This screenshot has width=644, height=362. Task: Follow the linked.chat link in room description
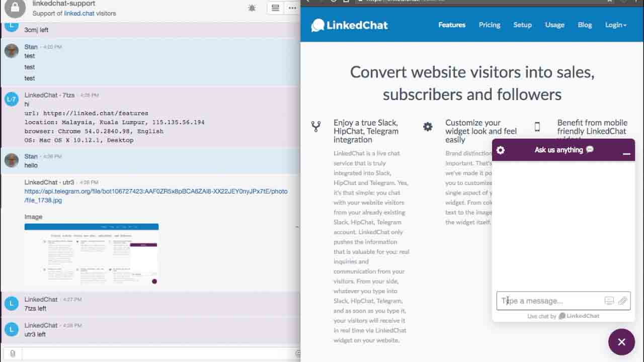click(79, 14)
